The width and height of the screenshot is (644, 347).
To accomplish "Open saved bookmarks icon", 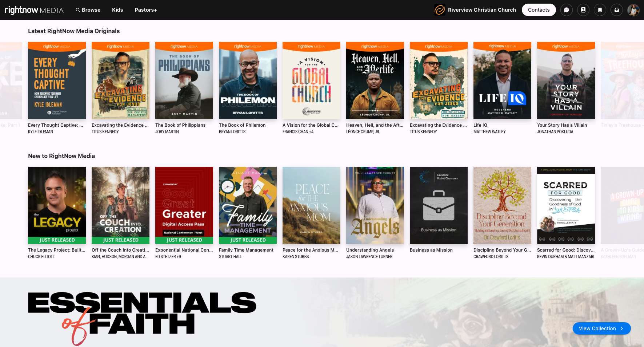I will [600, 10].
